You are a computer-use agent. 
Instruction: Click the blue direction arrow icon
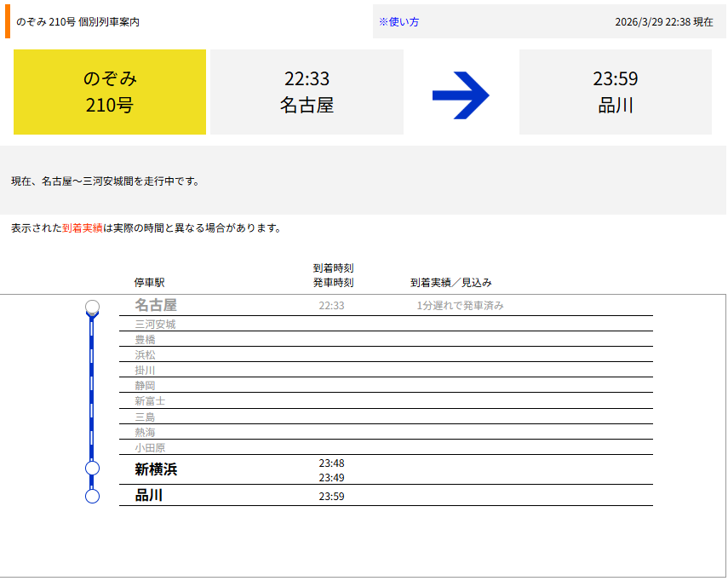point(461,95)
